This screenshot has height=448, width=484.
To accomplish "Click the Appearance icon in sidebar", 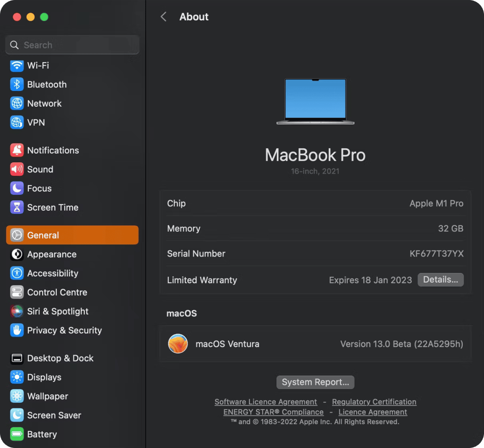I will 17,254.
